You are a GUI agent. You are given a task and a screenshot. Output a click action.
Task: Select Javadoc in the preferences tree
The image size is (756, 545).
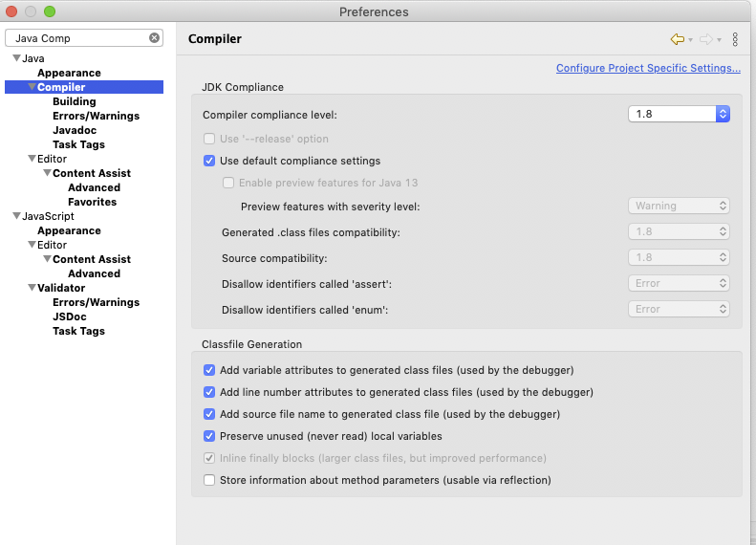pyautogui.click(x=75, y=130)
